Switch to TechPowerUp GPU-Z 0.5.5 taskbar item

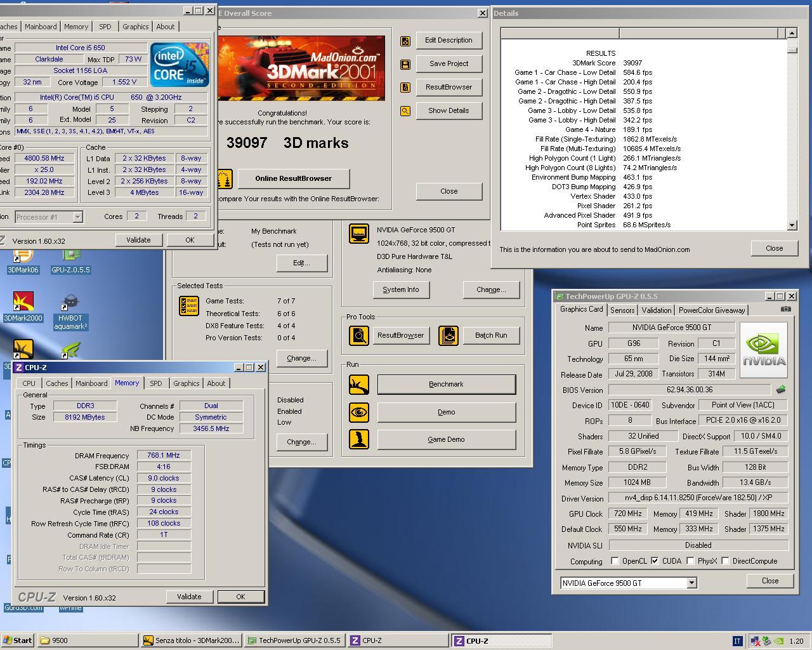coord(294,640)
